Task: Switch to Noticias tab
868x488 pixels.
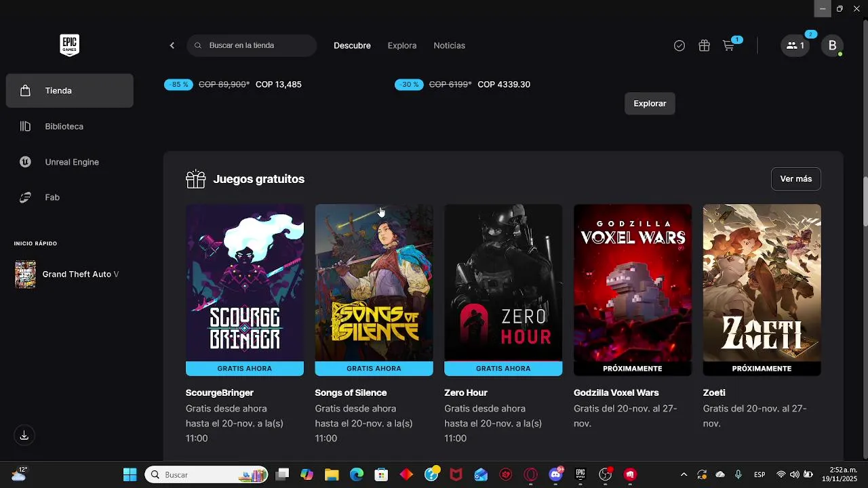Action: tap(450, 45)
